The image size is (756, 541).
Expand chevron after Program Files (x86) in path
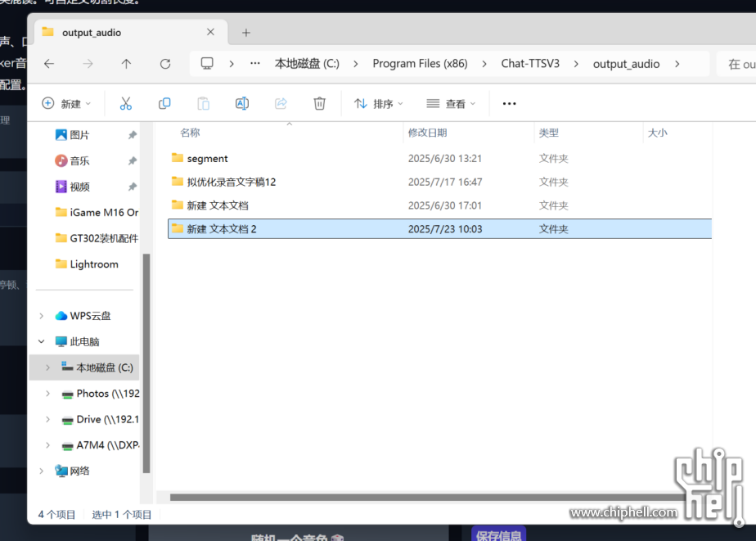(484, 64)
